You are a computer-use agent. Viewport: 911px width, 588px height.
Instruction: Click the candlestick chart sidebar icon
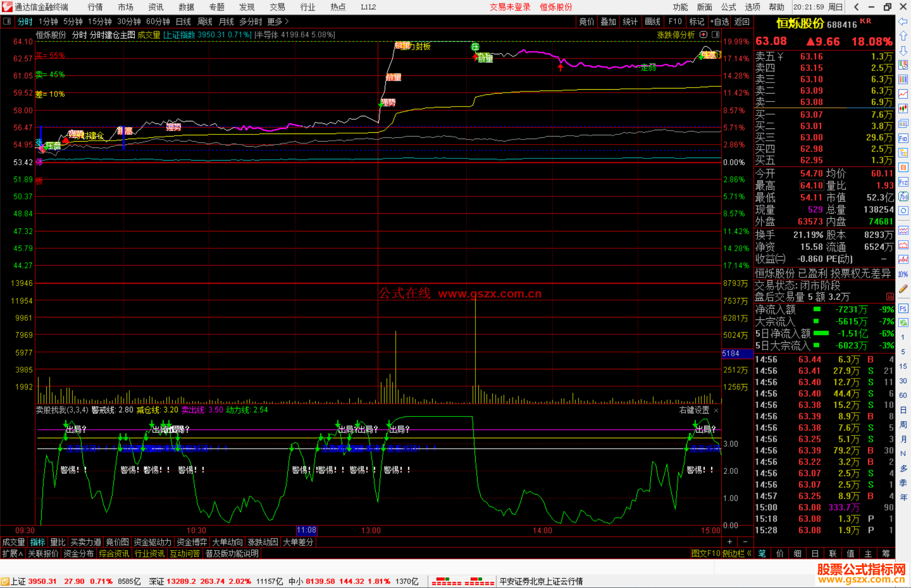[x=903, y=108]
